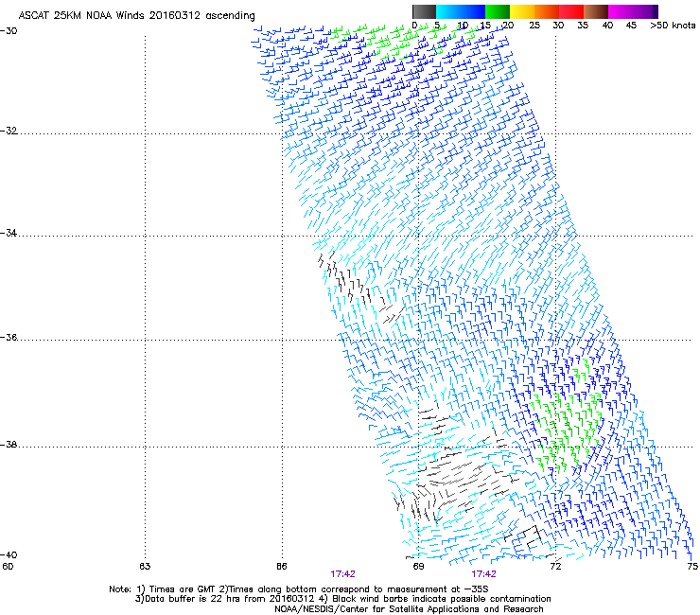The height and width of the screenshot is (615, 700).
Task: Click the '>50 knots' legend label
Action: click(x=673, y=26)
